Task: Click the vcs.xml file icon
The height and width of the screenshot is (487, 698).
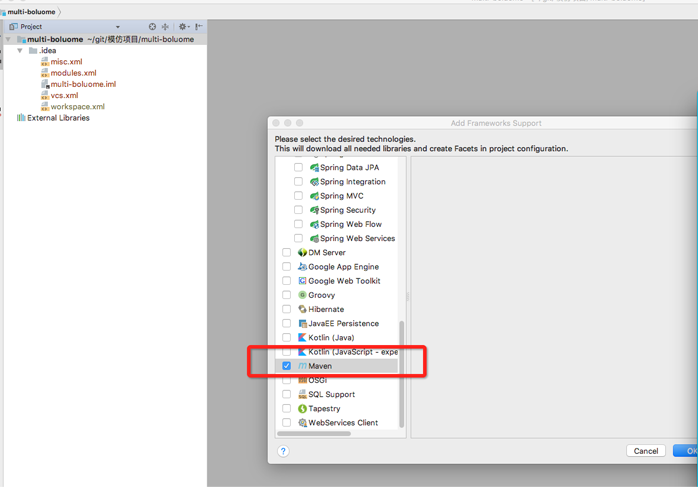Action: (x=45, y=95)
